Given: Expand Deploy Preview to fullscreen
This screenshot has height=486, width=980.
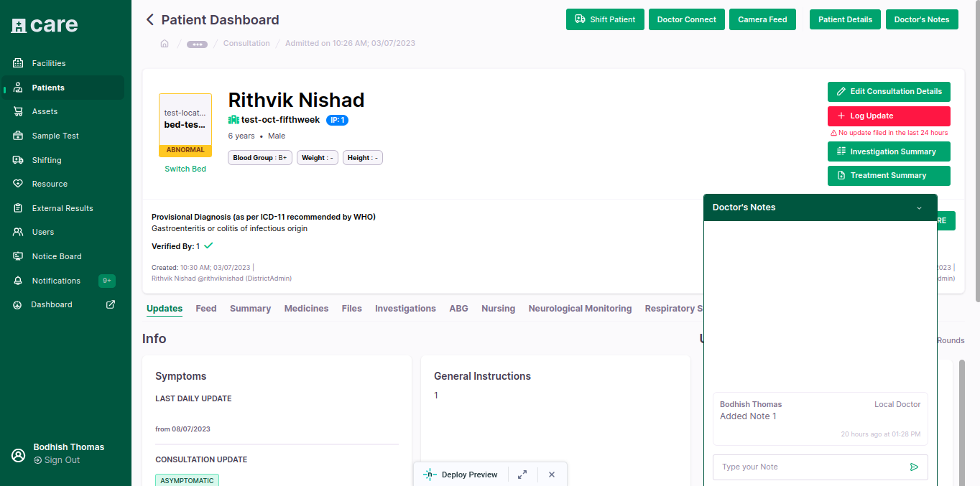Looking at the screenshot, I should tap(522, 475).
